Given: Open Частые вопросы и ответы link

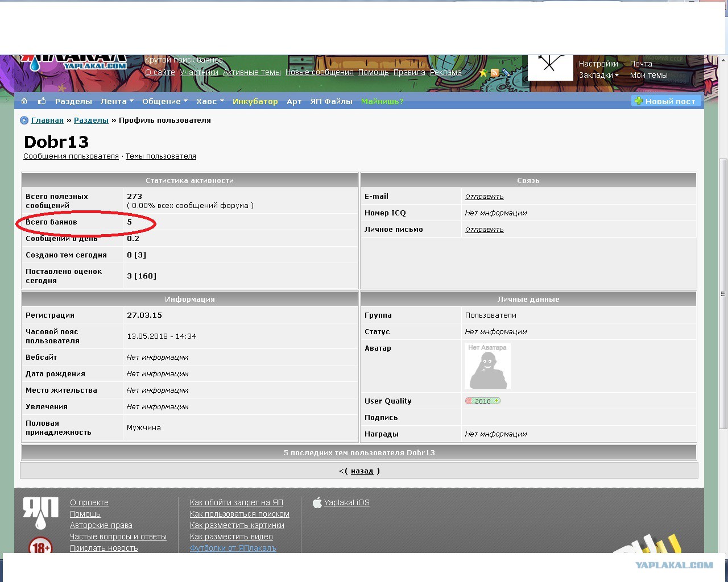Looking at the screenshot, I should click(x=118, y=537).
